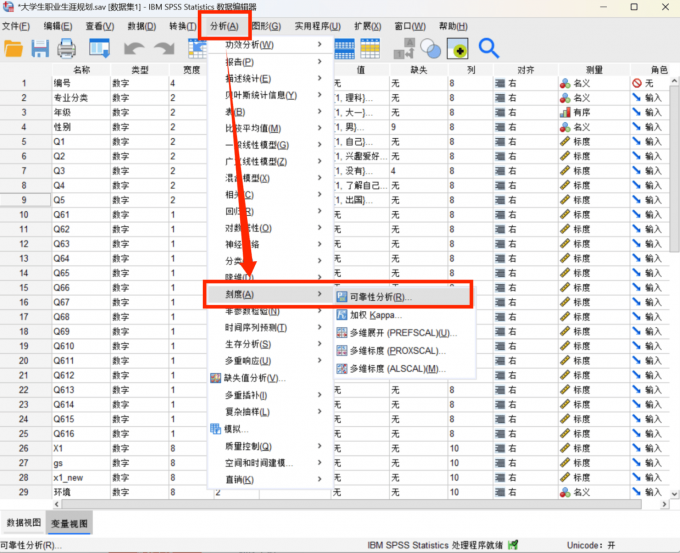Expand the 比较平均值(M) submenu
This screenshot has height=553, width=680.
point(271,128)
